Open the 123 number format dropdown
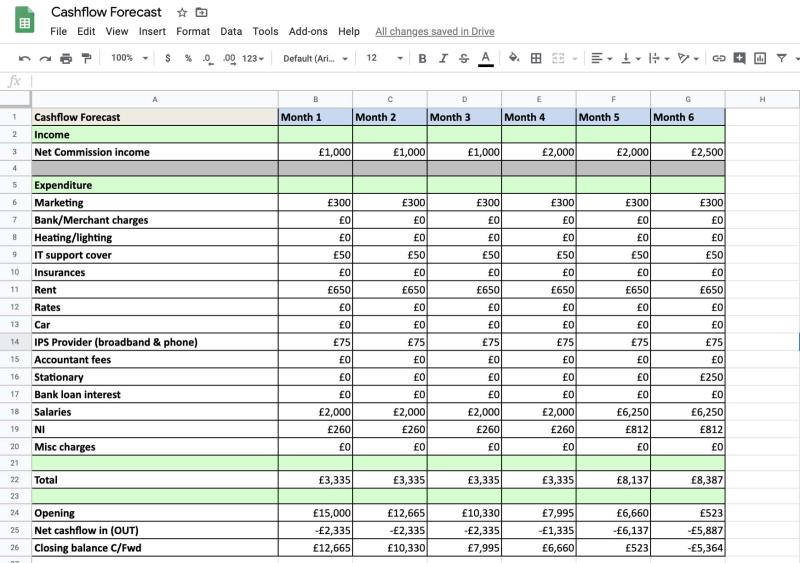This screenshot has height=563, width=800. tap(253, 59)
